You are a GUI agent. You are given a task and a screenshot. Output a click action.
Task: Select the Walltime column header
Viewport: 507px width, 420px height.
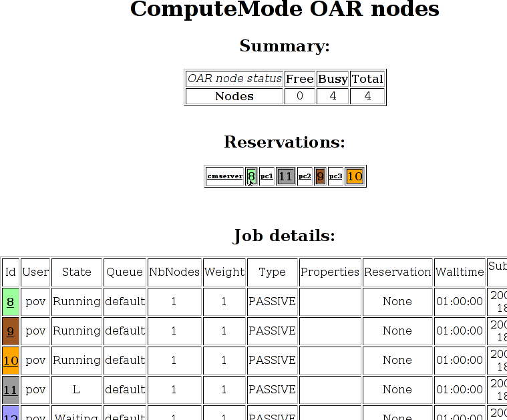click(460, 272)
